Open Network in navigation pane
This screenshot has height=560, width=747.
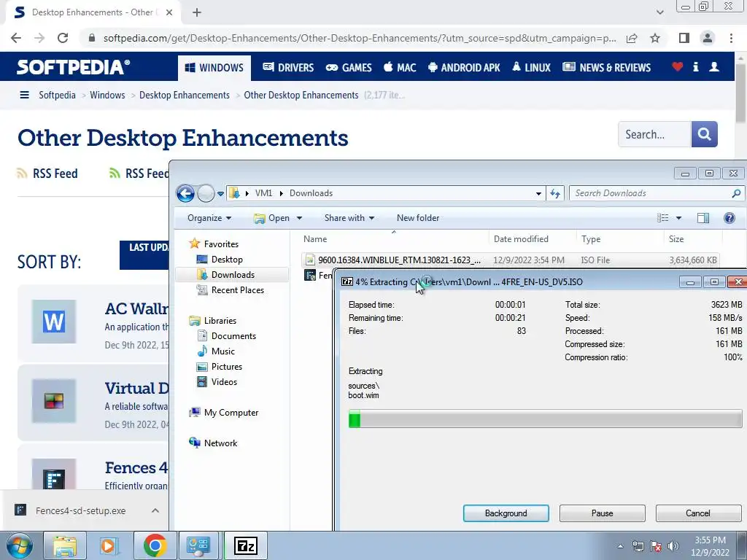click(220, 443)
